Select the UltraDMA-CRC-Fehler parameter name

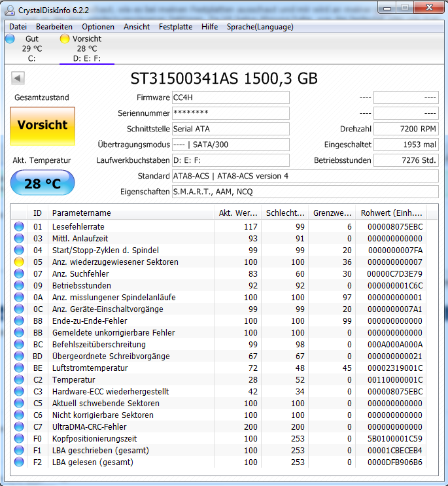(89, 426)
